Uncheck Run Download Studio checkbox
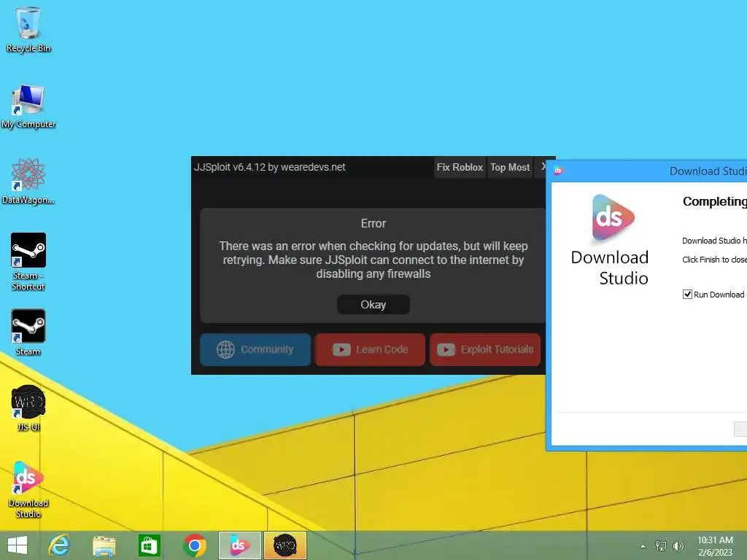 click(687, 295)
